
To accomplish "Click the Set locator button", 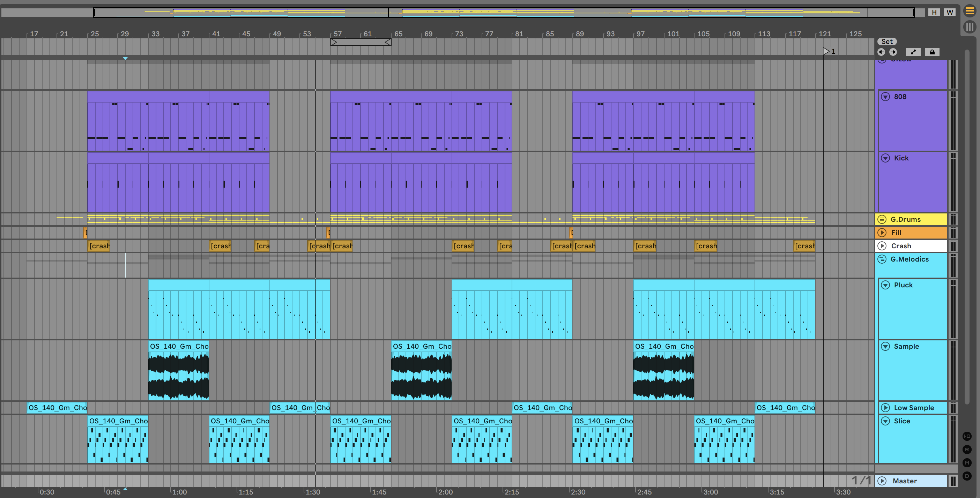I will click(x=887, y=41).
